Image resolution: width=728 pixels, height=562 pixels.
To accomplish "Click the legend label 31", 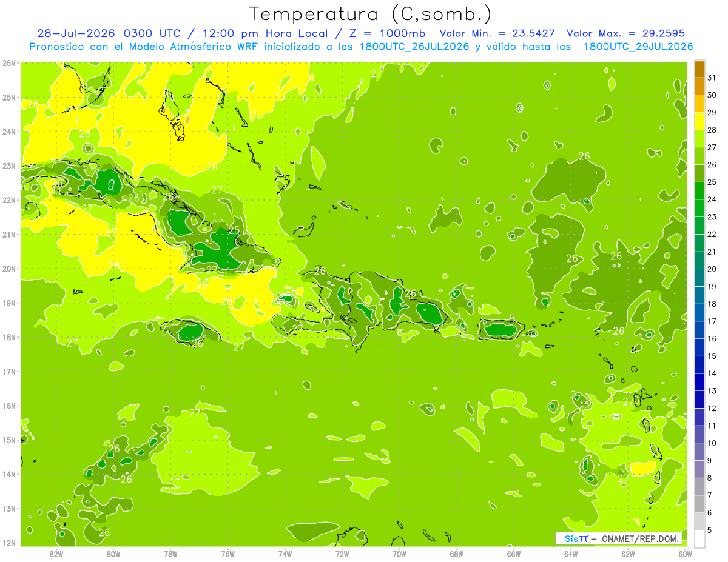I will (x=712, y=77).
